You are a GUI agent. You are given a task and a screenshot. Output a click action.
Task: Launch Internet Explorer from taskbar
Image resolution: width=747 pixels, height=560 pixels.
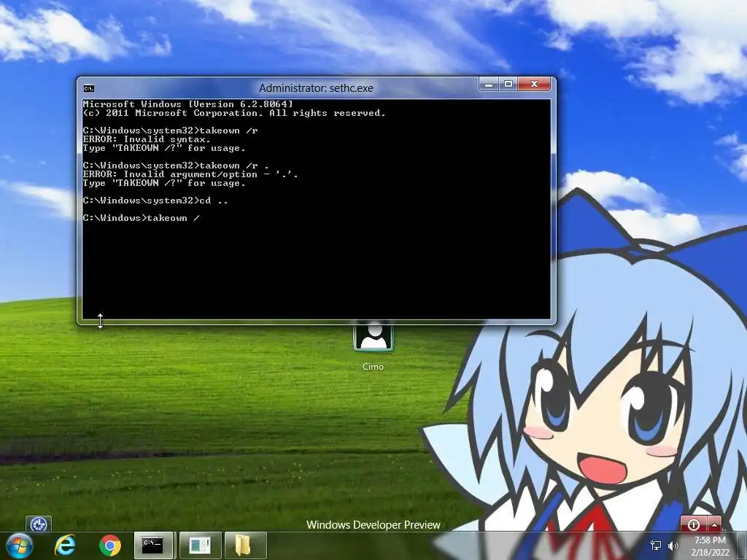[65, 545]
